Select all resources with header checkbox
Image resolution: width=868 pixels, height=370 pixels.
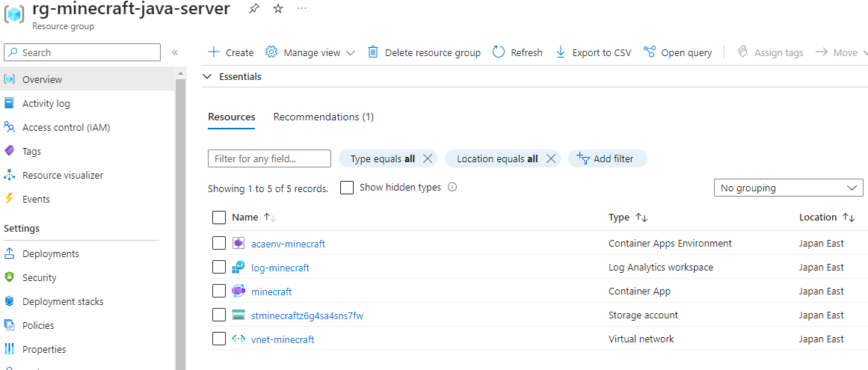218,218
